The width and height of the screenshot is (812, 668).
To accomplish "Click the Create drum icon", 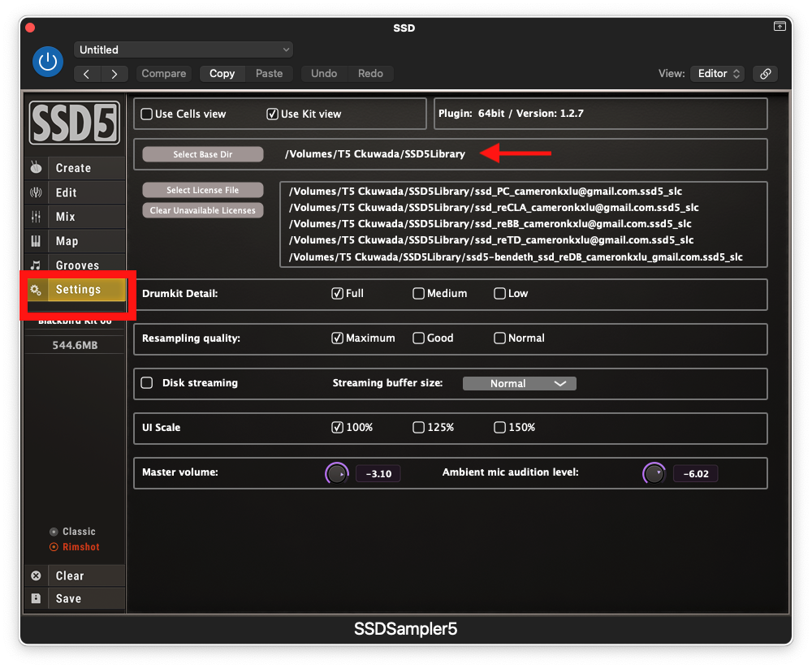I will (x=36, y=168).
